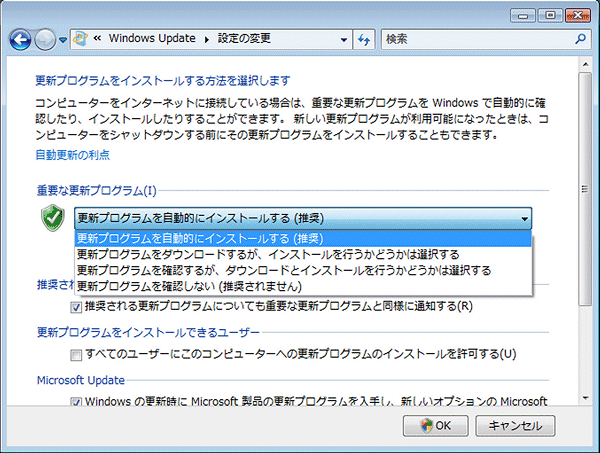
Task: Click the green shield status icon
Action: (x=53, y=218)
